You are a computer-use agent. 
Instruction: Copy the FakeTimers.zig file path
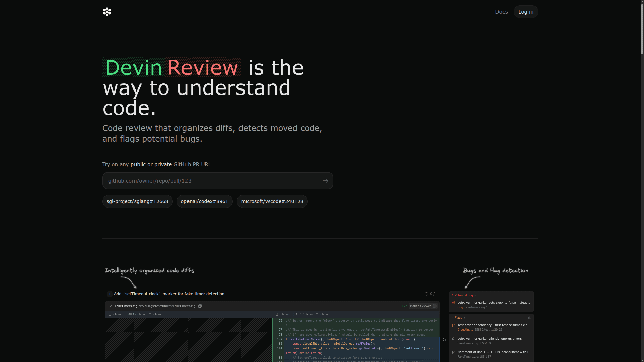tap(200, 306)
